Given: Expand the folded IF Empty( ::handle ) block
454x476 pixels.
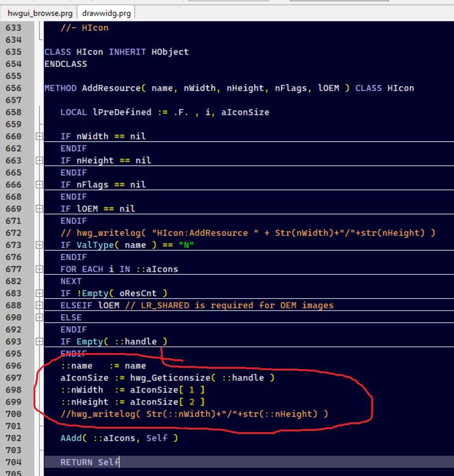Looking at the screenshot, I should 39,341.
